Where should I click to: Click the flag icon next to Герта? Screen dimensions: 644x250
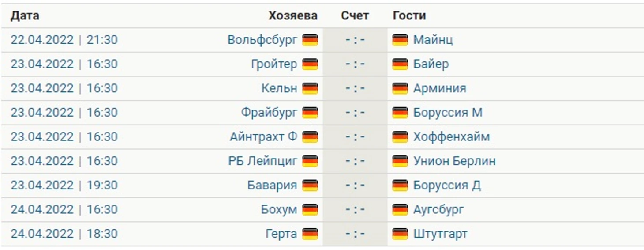pyautogui.click(x=310, y=234)
